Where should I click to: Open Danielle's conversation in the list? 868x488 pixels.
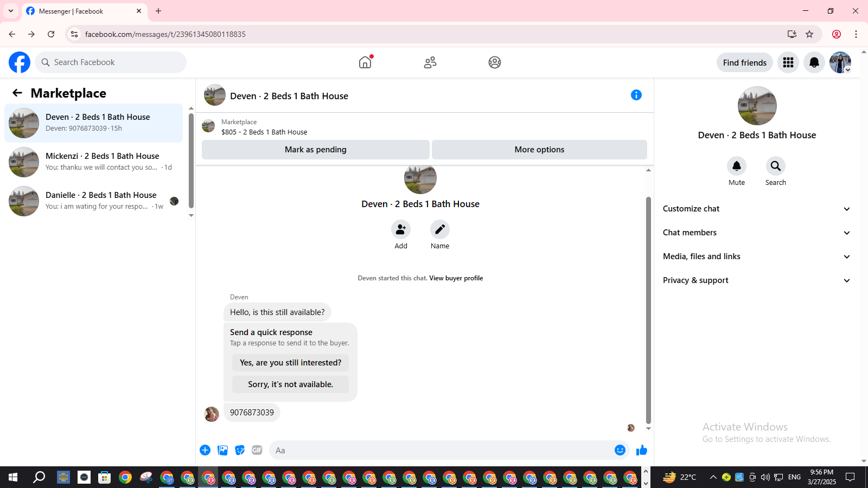coord(94,201)
